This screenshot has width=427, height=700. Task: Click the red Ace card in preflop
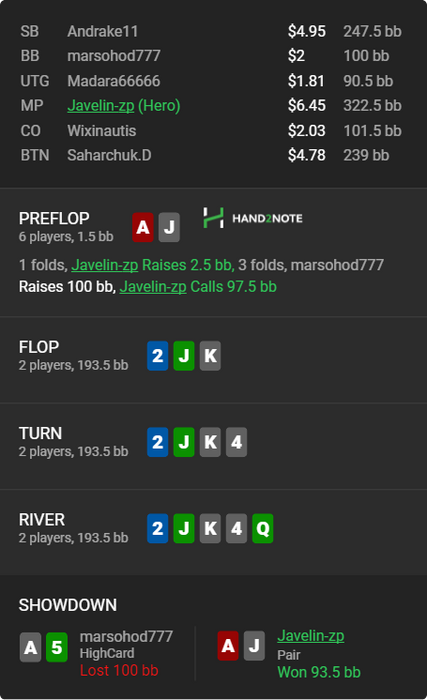coord(143,228)
